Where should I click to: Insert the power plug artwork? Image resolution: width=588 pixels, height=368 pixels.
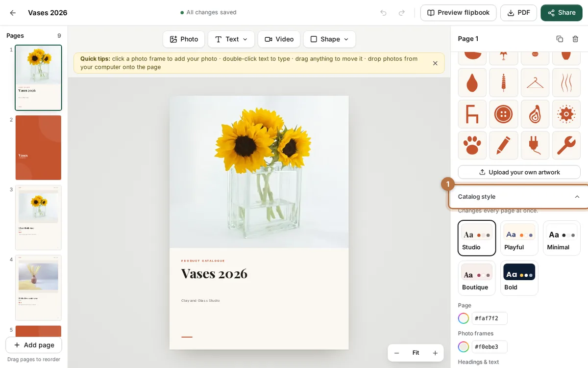(x=535, y=145)
